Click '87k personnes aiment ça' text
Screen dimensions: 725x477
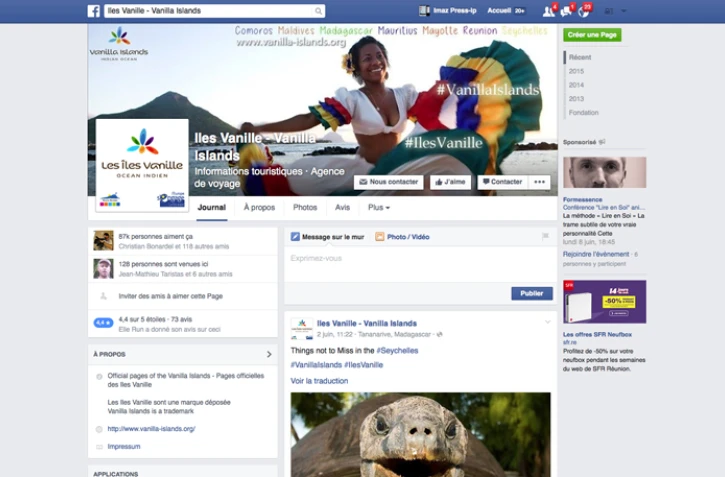155,237
